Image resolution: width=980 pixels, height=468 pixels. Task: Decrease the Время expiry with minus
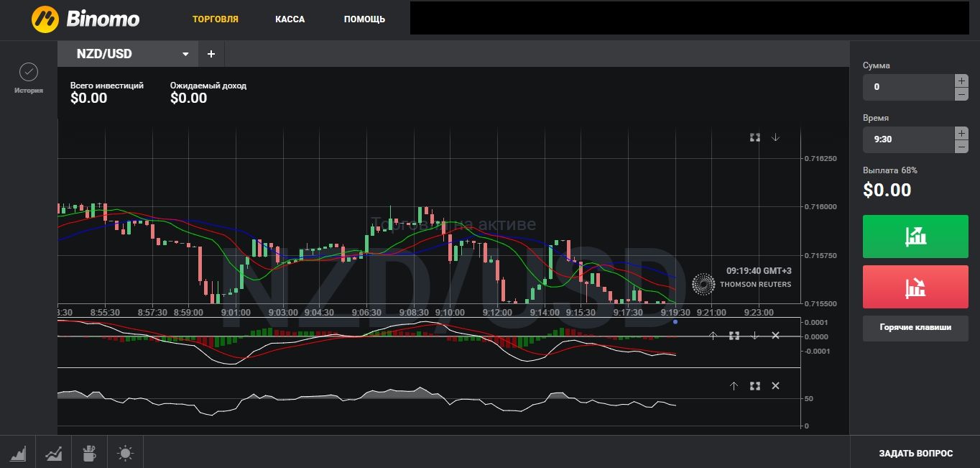pos(961,147)
